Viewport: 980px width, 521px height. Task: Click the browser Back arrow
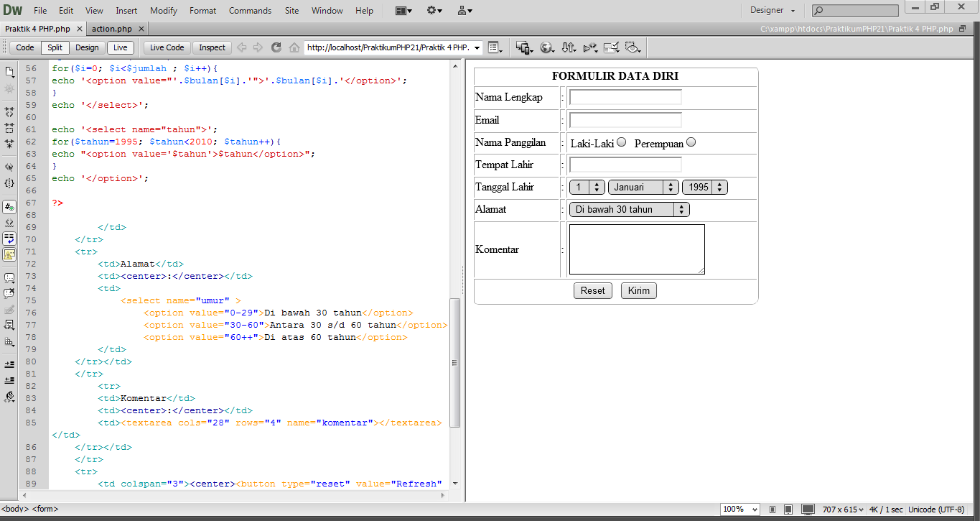pos(242,47)
